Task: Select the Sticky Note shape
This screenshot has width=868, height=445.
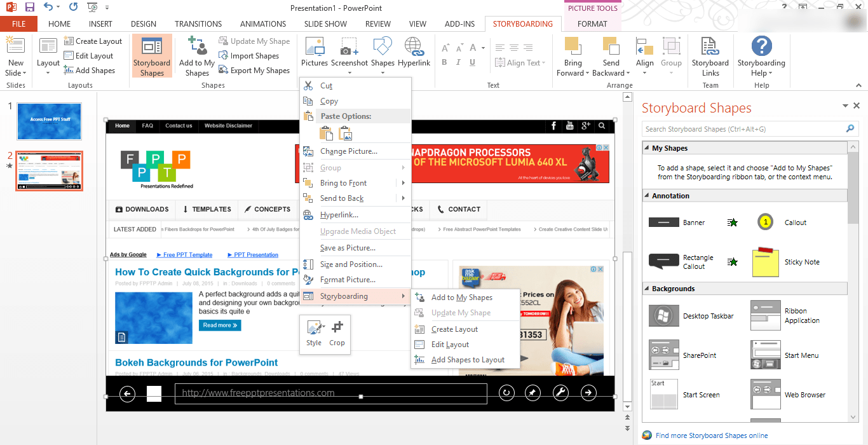Action: (x=785, y=262)
